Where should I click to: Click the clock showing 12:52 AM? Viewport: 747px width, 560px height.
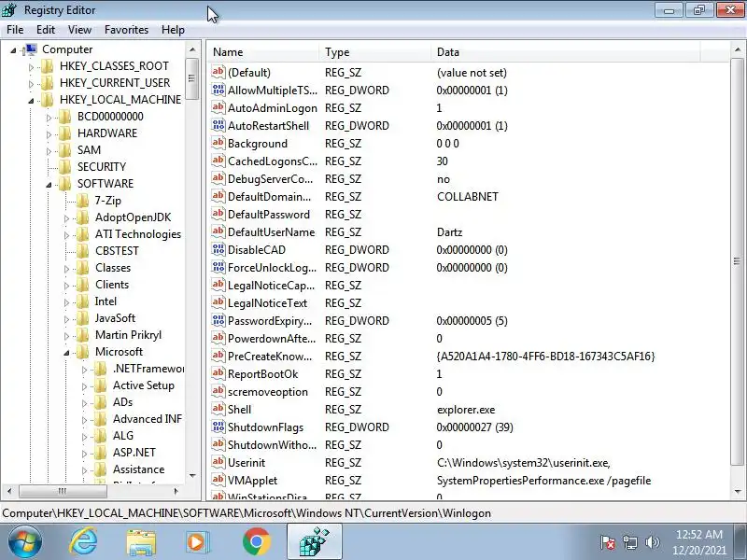[x=698, y=534]
